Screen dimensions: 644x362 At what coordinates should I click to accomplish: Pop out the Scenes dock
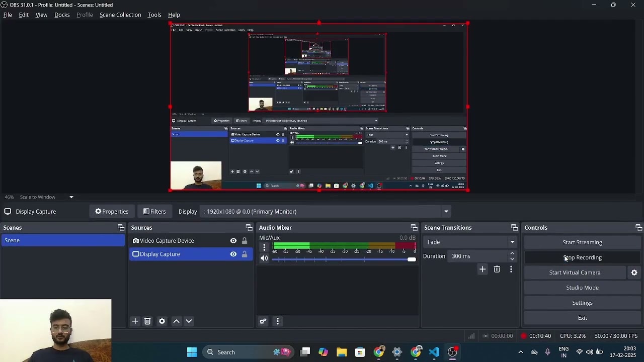[121, 228]
